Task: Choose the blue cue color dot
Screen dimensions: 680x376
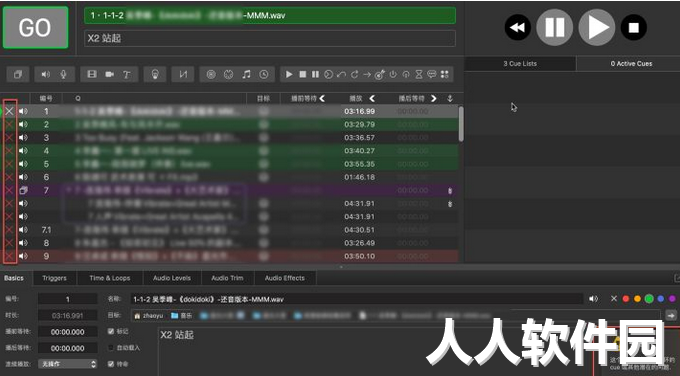Action: click(660, 298)
